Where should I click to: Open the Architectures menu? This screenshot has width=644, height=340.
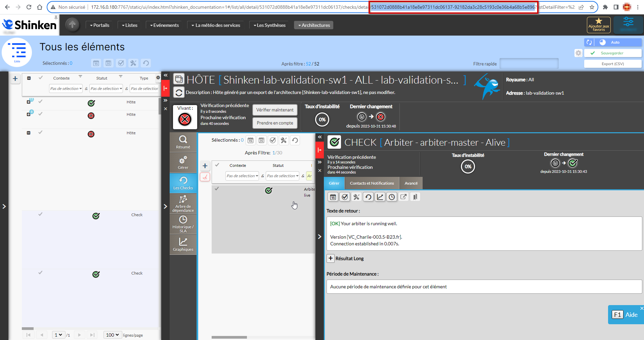[x=314, y=25]
